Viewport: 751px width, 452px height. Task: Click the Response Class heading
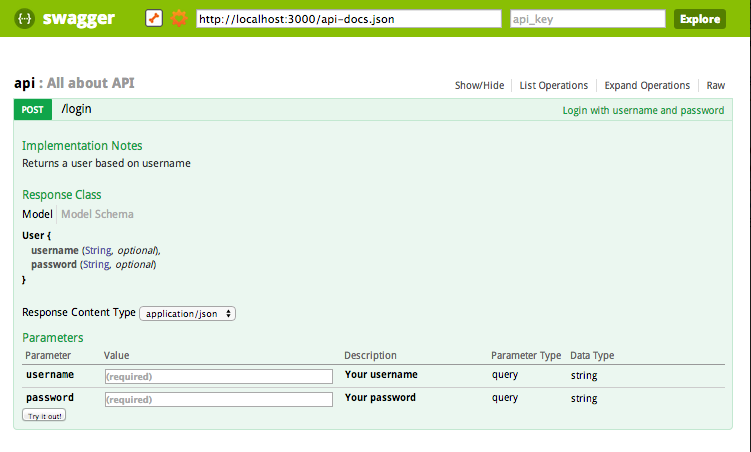(x=62, y=195)
